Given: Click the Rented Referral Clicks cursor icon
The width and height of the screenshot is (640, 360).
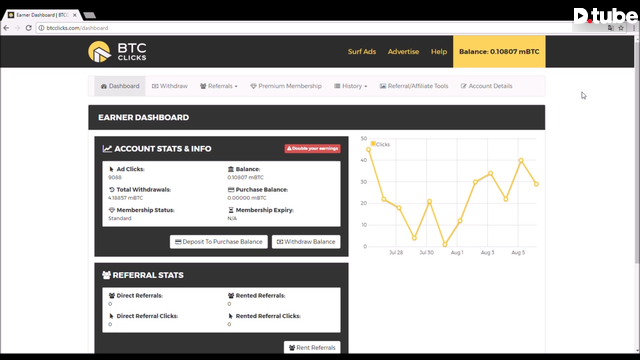Looking at the screenshot, I should [x=231, y=316].
